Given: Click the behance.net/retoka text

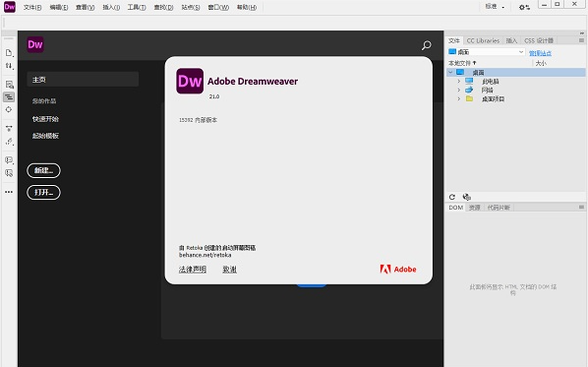Looking at the screenshot, I should [206, 255].
